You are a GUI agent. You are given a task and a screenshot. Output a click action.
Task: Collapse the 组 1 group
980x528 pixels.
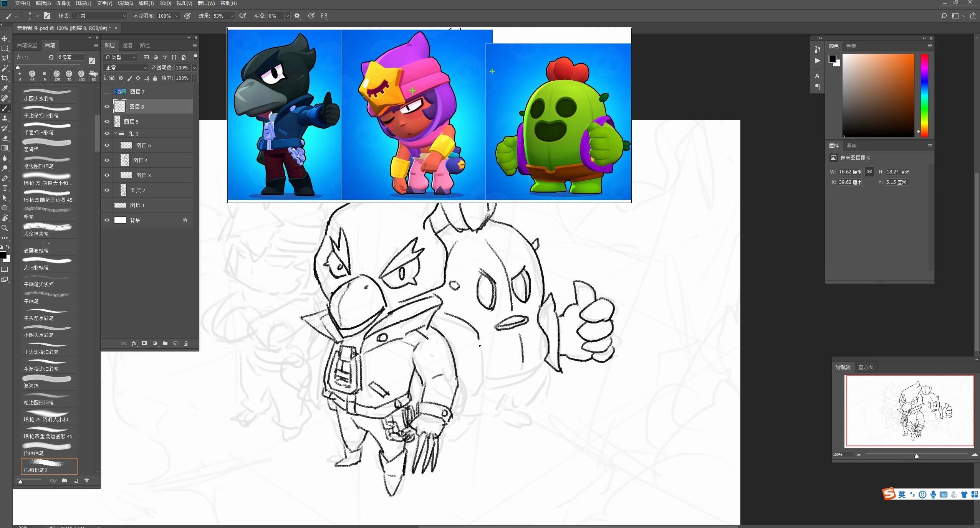coord(115,134)
